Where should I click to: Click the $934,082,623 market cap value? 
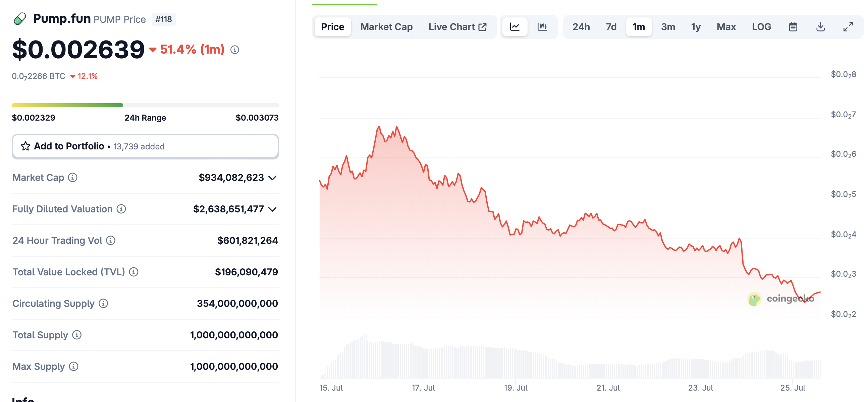coord(231,178)
